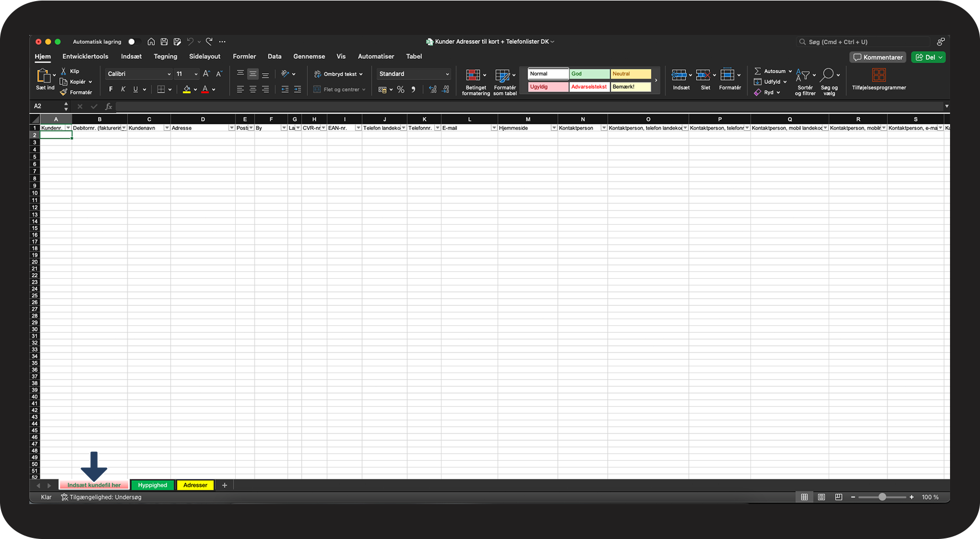Image resolution: width=980 pixels, height=539 pixels.
Task: Toggle Ombryd tekst text wrapping
Action: (x=338, y=74)
